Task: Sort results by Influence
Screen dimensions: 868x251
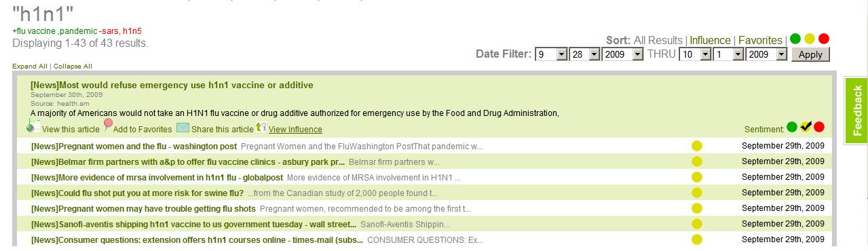Action: coord(710,40)
